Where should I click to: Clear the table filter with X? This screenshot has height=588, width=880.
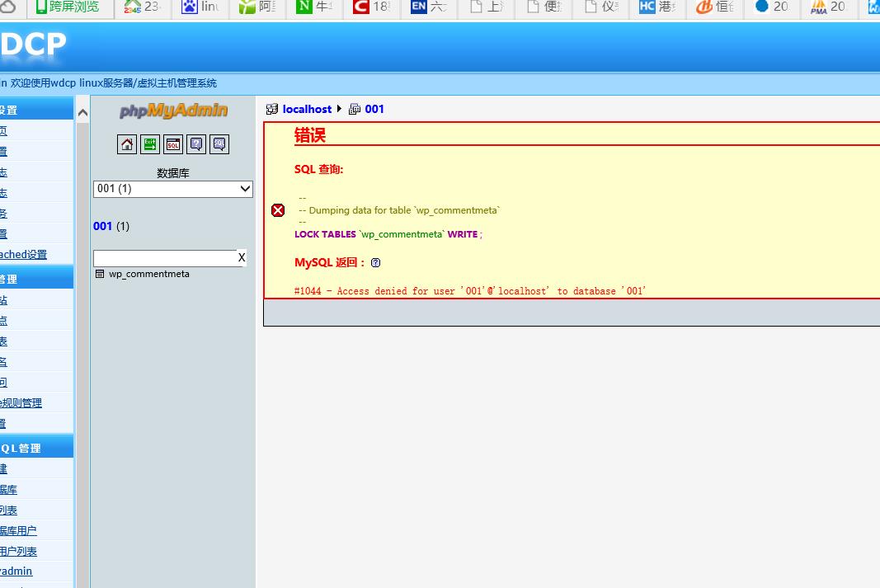click(242, 258)
